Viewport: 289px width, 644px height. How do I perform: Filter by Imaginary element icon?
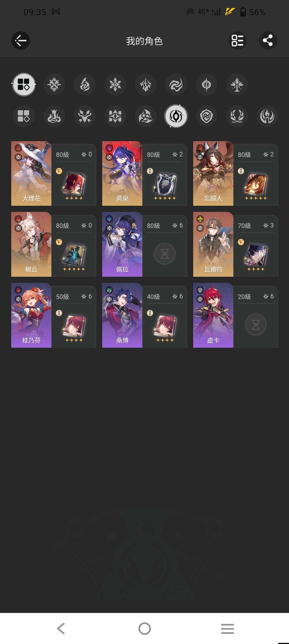237,85
